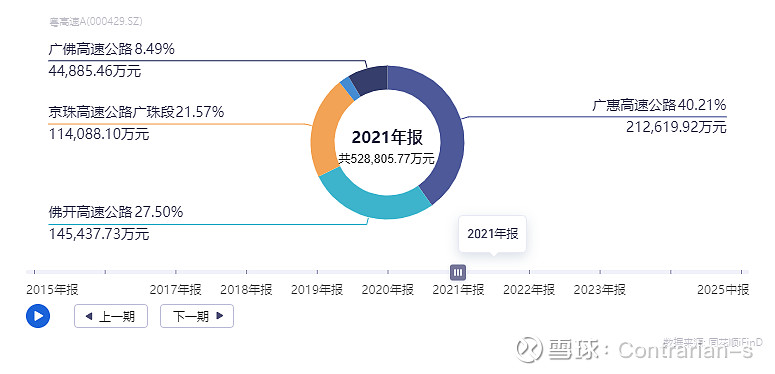Select the 2017年报 timeline label
775x374 pixels.
pos(175,290)
